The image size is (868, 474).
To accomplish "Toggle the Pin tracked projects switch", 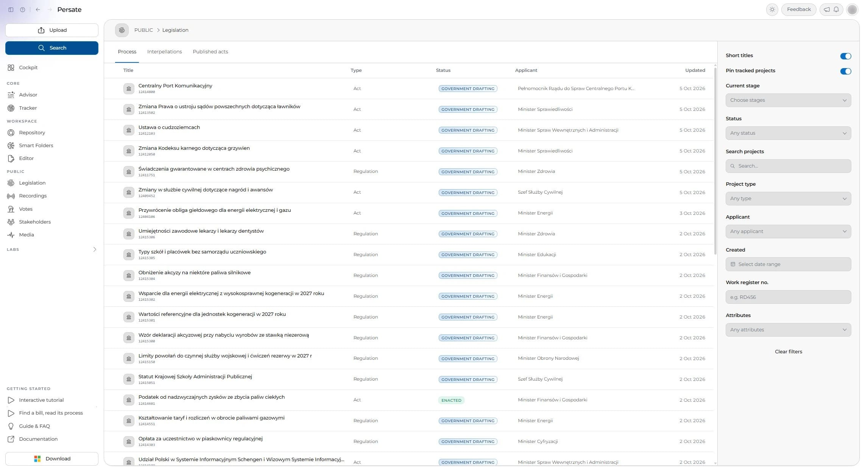I will 845,71.
